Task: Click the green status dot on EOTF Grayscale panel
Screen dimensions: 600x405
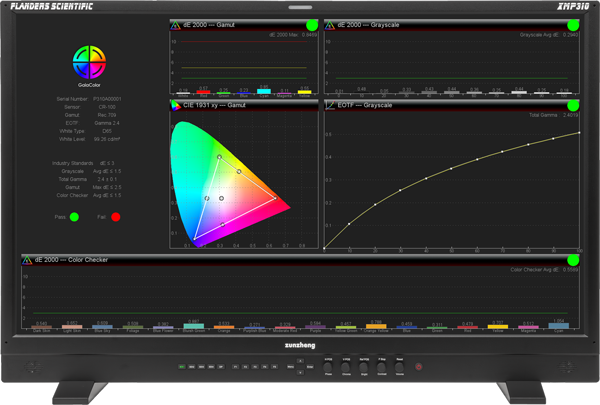Action: coord(573,105)
